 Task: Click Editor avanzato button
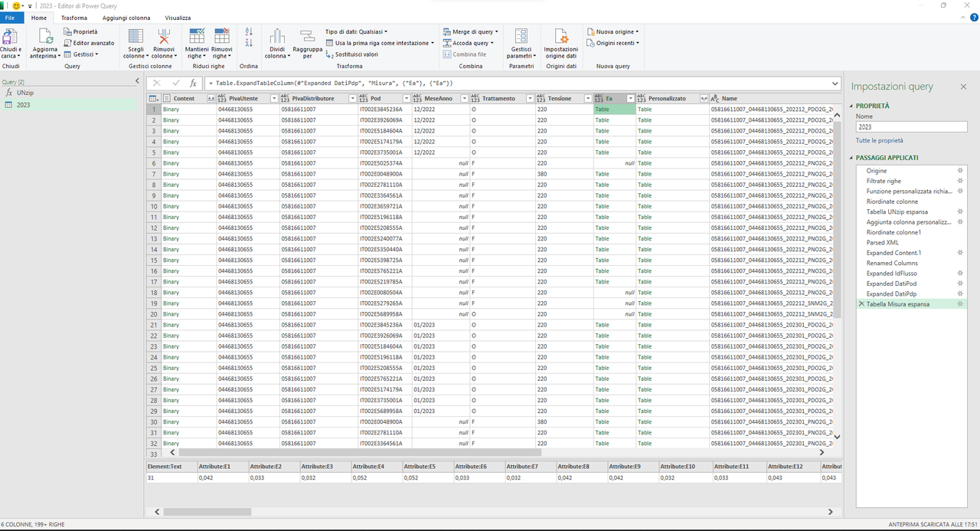[90, 43]
